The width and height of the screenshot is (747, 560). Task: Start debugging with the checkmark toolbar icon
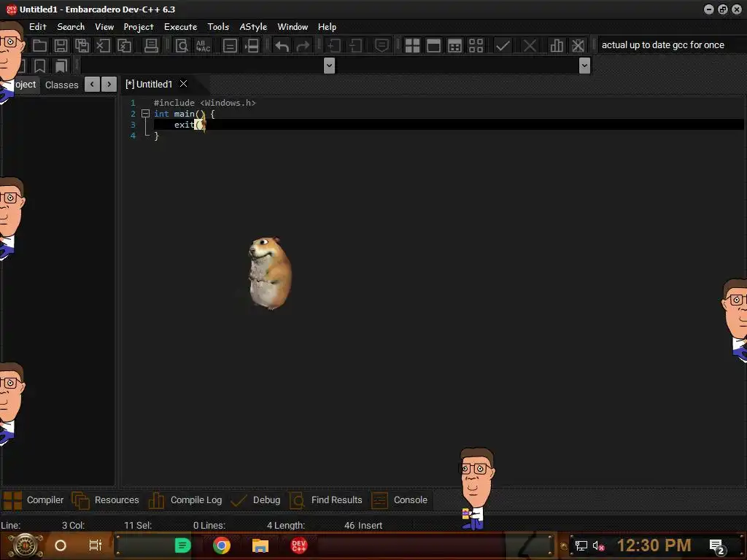[503, 46]
